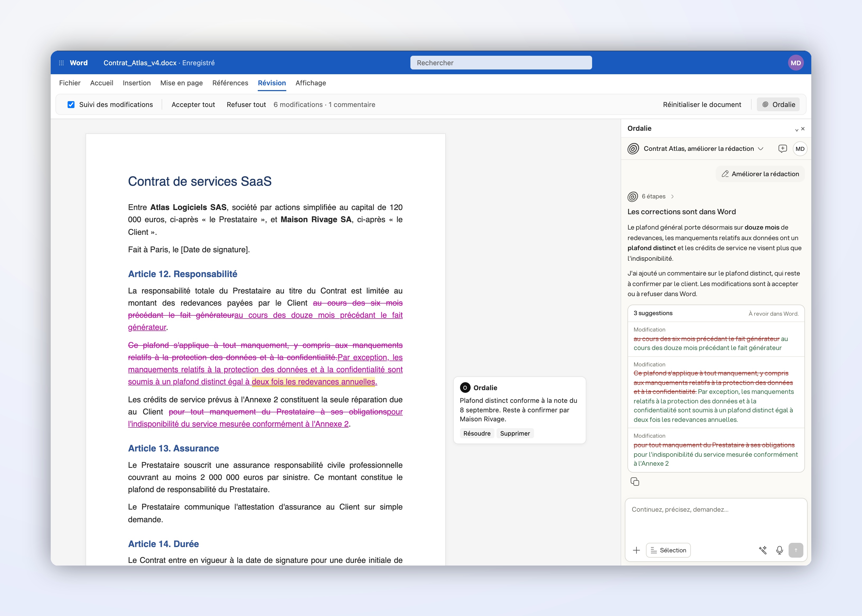Click Résoudre on the Ordalie comment
Screen dimensions: 862x616
(477, 433)
